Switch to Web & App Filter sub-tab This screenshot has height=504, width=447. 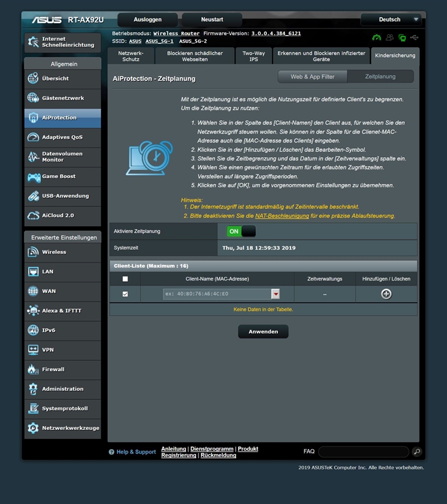[x=312, y=77]
